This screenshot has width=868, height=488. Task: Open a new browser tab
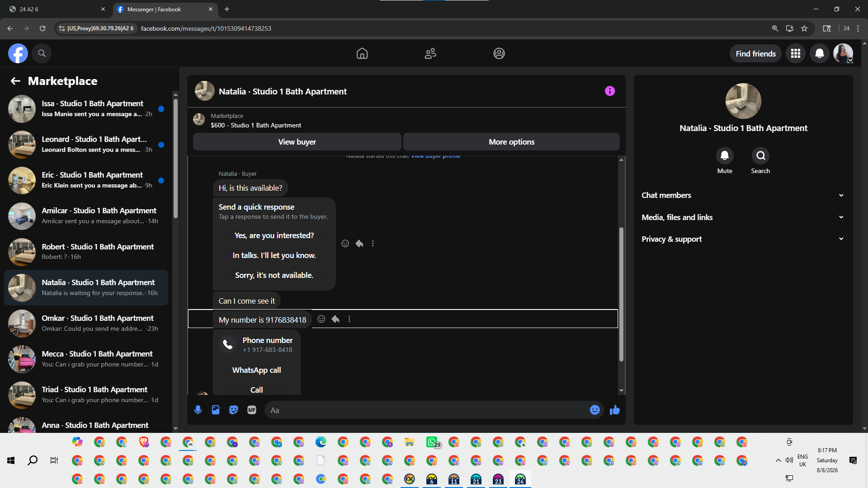point(227,9)
